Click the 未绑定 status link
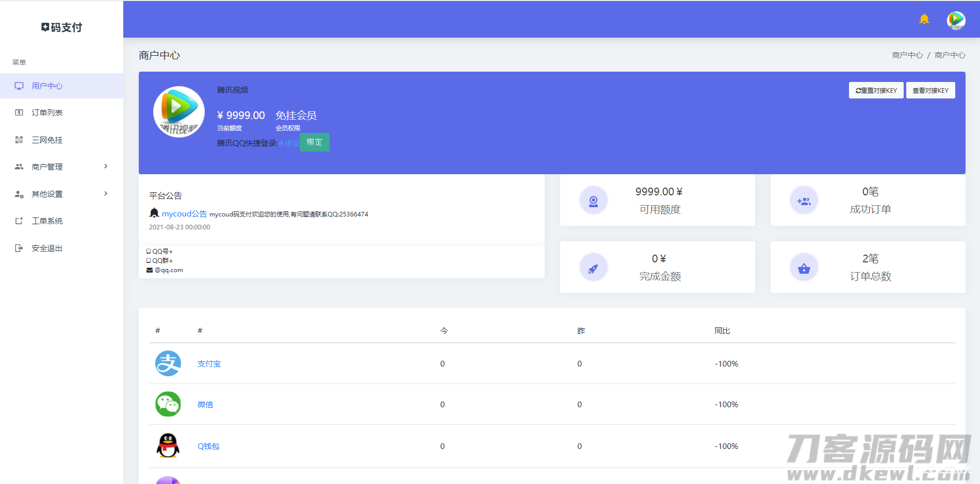Image resolution: width=980 pixels, height=484 pixels. pos(288,144)
